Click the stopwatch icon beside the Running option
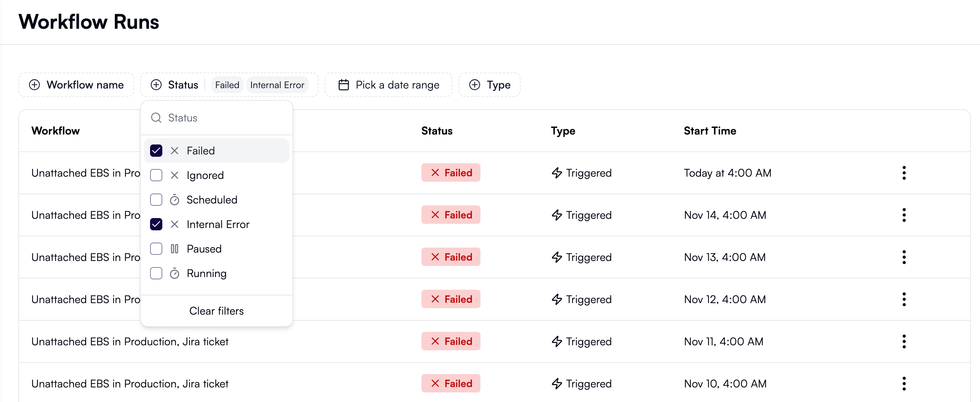Screen dimensions: 980x402 (175, 273)
